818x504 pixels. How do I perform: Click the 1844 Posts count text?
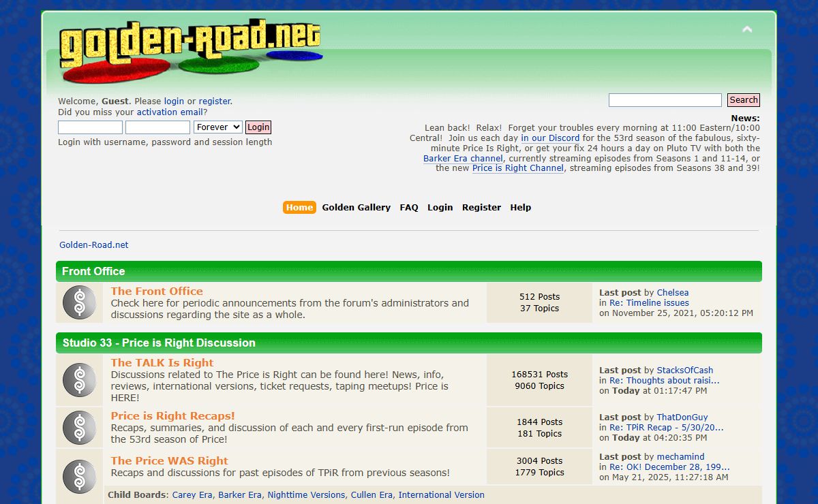pyautogui.click(x=539, y=422)
